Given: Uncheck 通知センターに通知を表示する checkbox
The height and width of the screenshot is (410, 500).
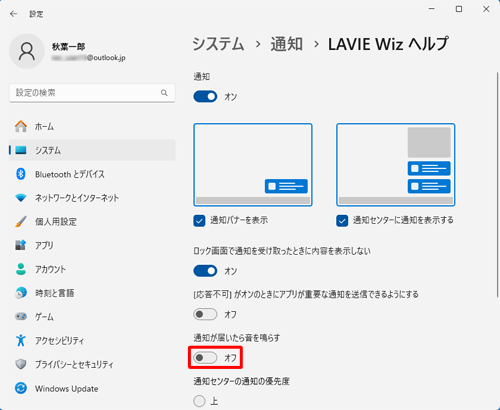Looking at the screenshot, I should (342, 221).
